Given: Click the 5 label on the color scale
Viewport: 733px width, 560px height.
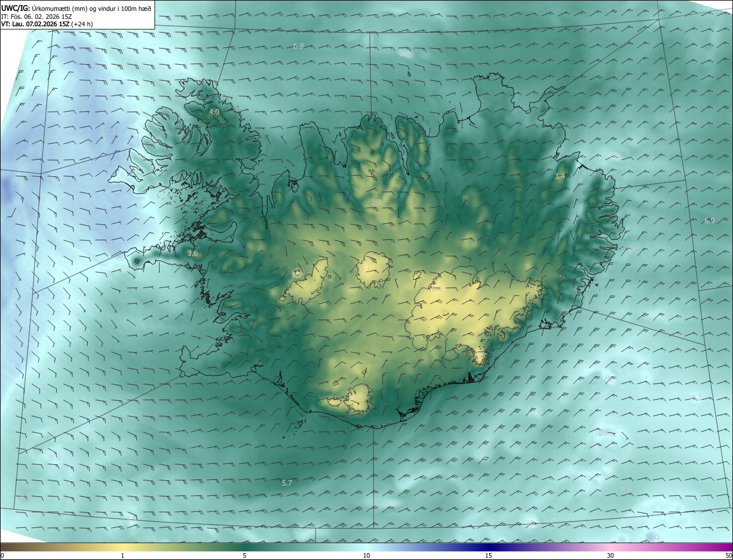Looking at the screenshot, I should pos(245,555).
